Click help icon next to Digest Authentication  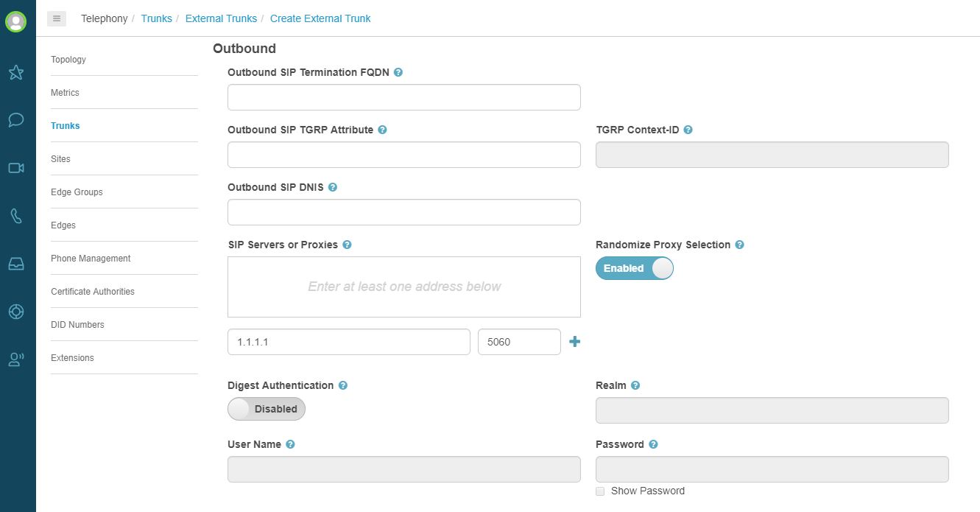(342, 385)
